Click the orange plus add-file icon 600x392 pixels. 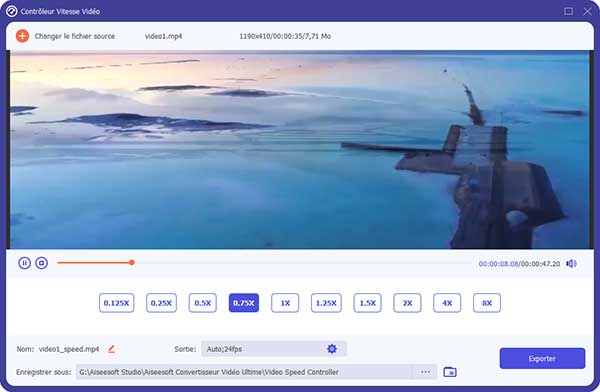tap(22, 36)
